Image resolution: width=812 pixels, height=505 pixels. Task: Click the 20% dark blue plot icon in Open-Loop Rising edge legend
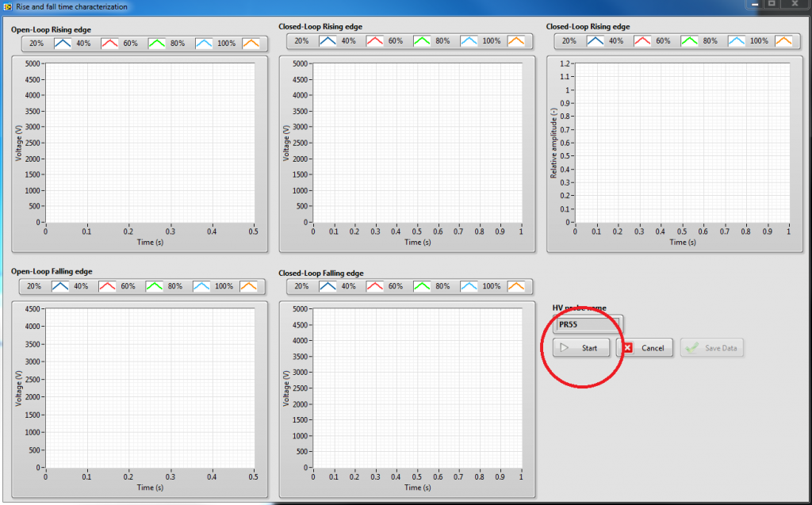(62, 43)
